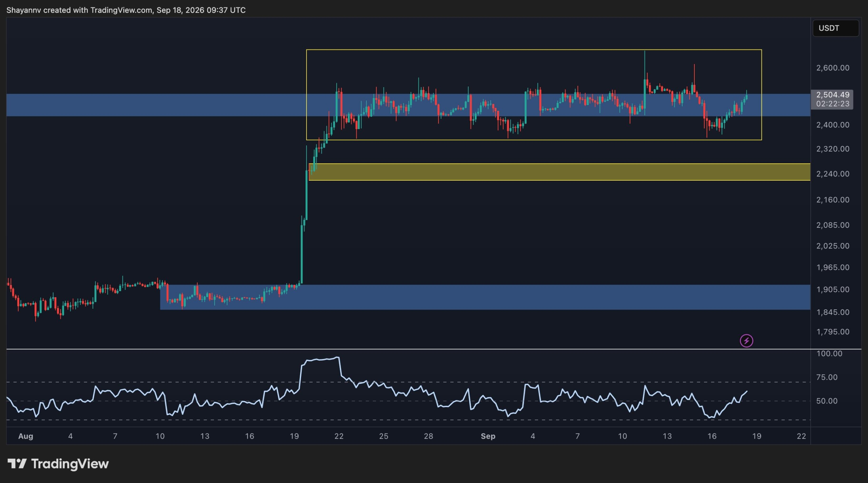Click the Sep label on time axis
The height and width of the screenshot is (483, 868).
pyautogui.click(x=488, y=436)
